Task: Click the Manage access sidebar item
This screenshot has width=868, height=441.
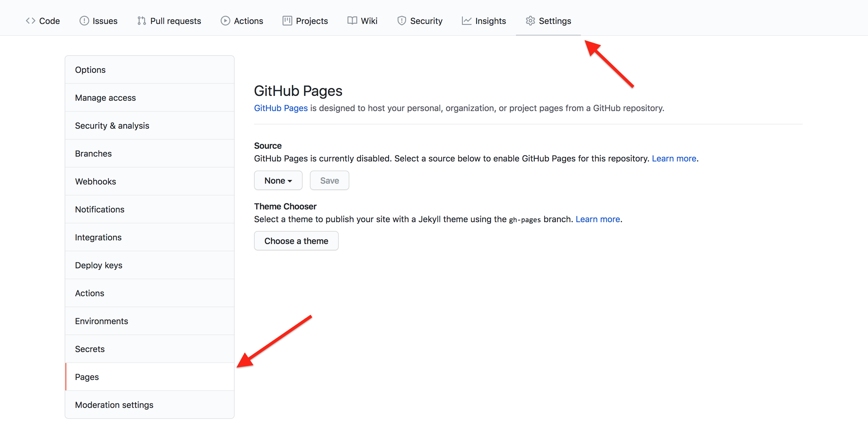Action: 149,98
